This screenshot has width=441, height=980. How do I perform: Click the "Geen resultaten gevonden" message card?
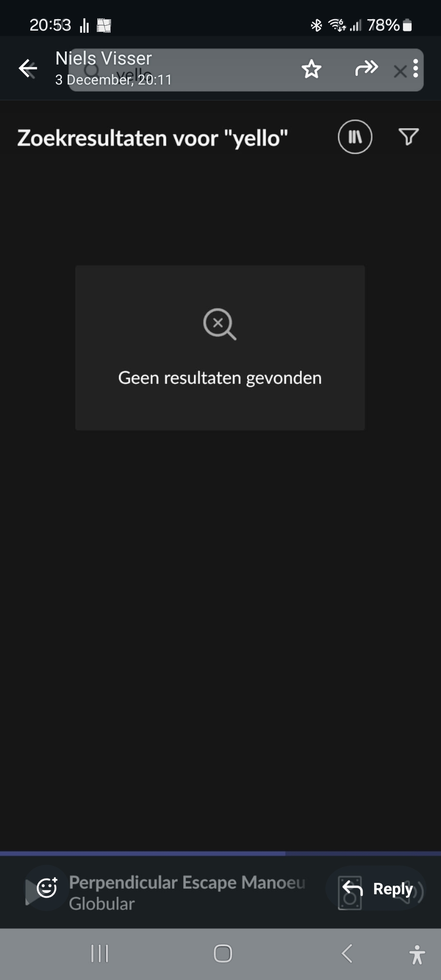click(220, 348)
